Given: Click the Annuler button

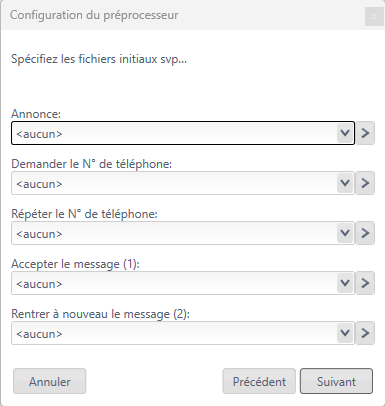Looking at the screenshot, I should tap(50, 381).
